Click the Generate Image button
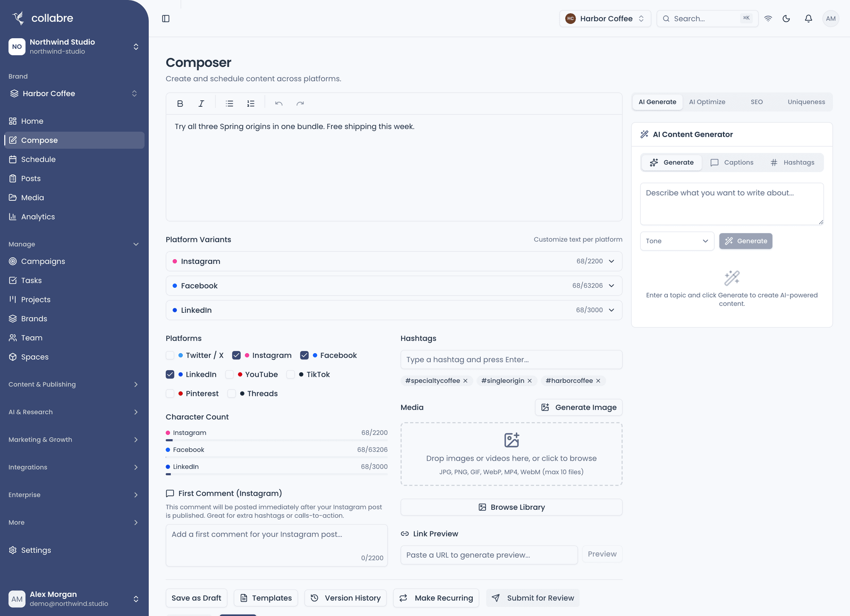 click(579, 407)
